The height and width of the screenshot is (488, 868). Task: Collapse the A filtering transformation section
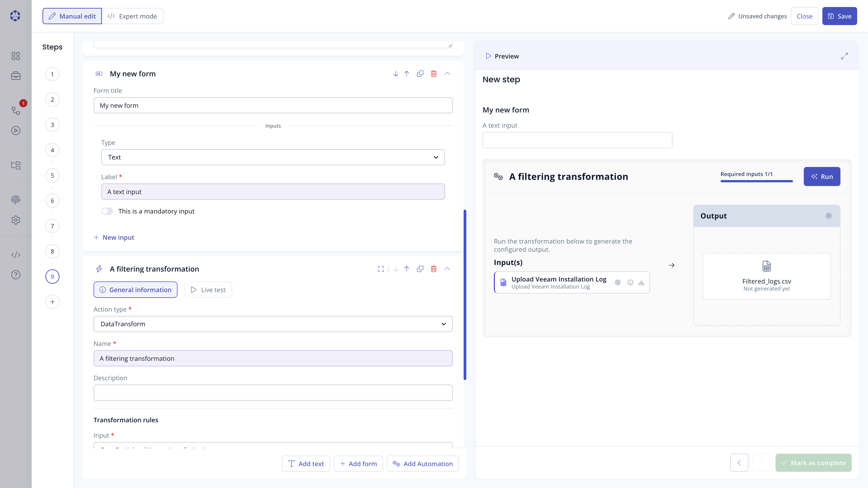pos(447,269)
